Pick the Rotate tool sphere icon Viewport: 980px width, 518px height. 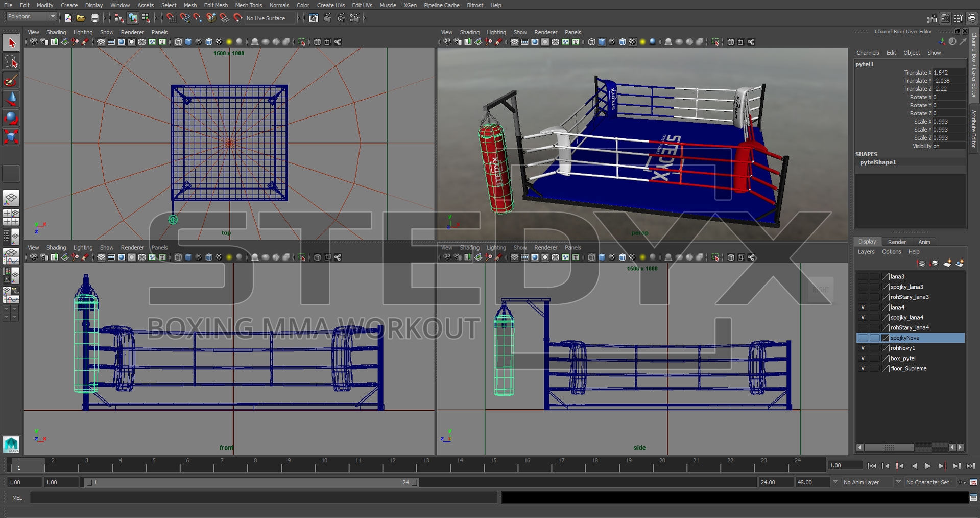point(11,118)
